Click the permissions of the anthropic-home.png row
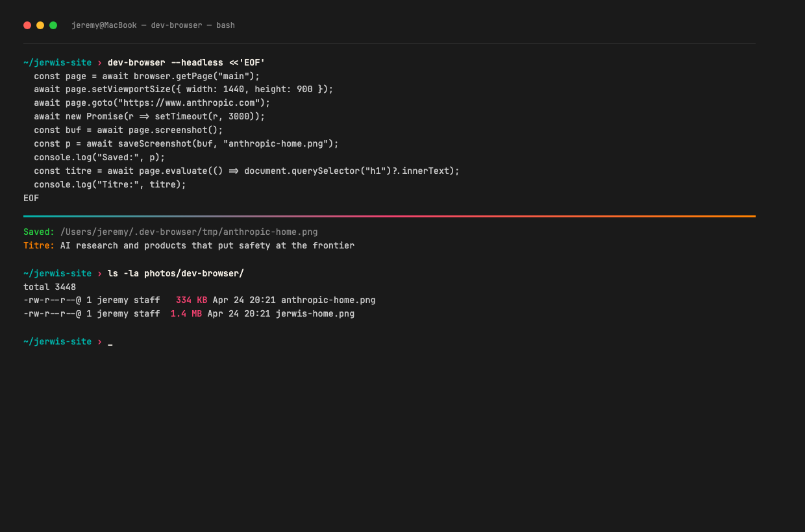Image resolution: width=805 pixels, height=532 pixels. 52,300
